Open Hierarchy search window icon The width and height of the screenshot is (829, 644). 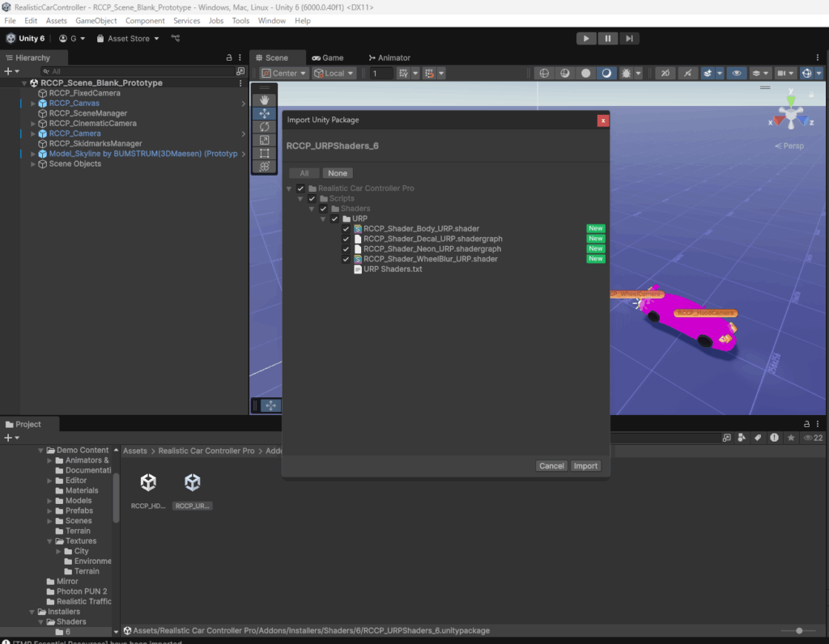[x=240, y=71]
